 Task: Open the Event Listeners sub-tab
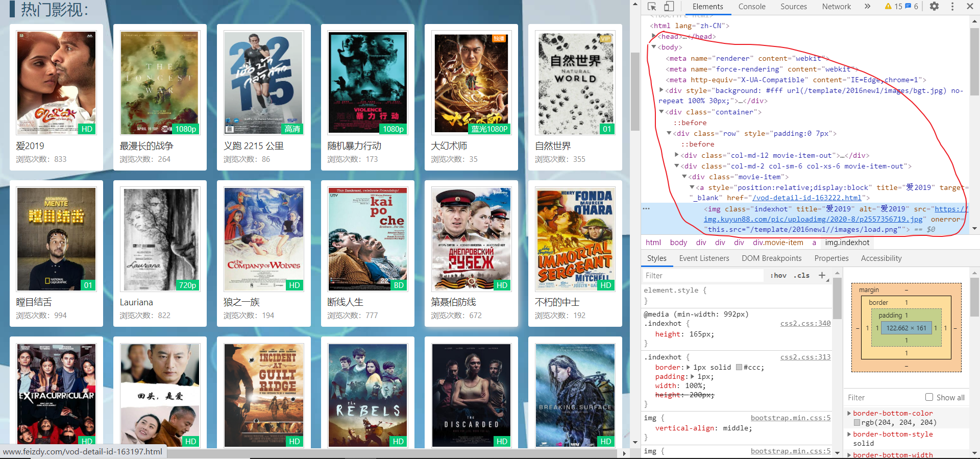[x=704, y=258]
